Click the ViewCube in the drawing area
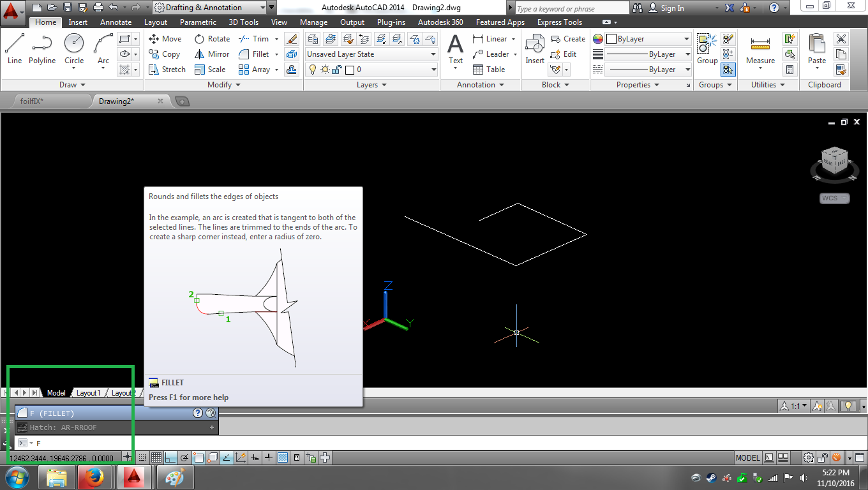 pyautogui.click(x=834, y=161)
